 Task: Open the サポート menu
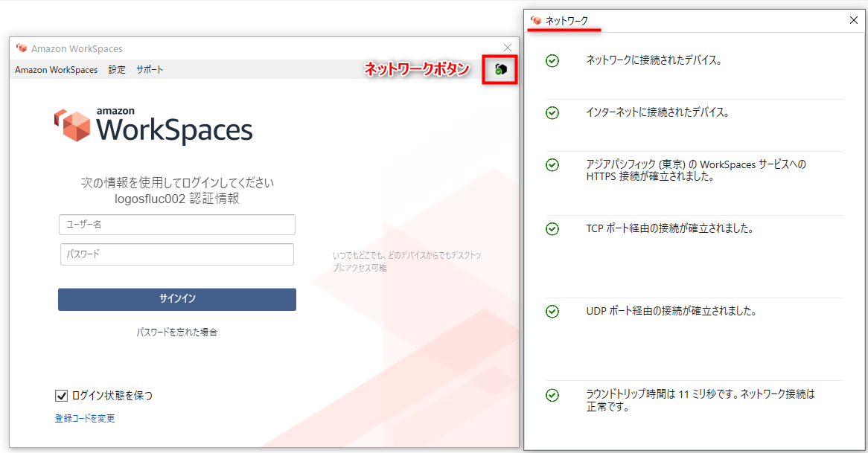tap(150, 70)
